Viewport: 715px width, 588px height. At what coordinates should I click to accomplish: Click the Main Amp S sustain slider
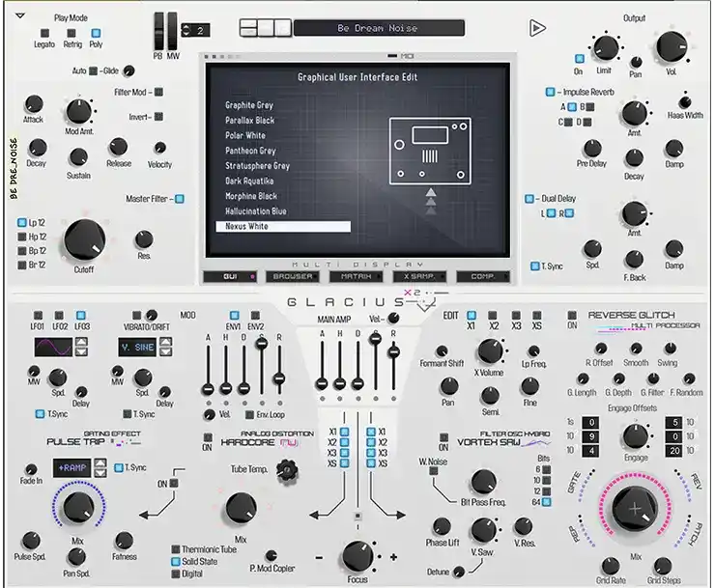click(x=376, y=339)
